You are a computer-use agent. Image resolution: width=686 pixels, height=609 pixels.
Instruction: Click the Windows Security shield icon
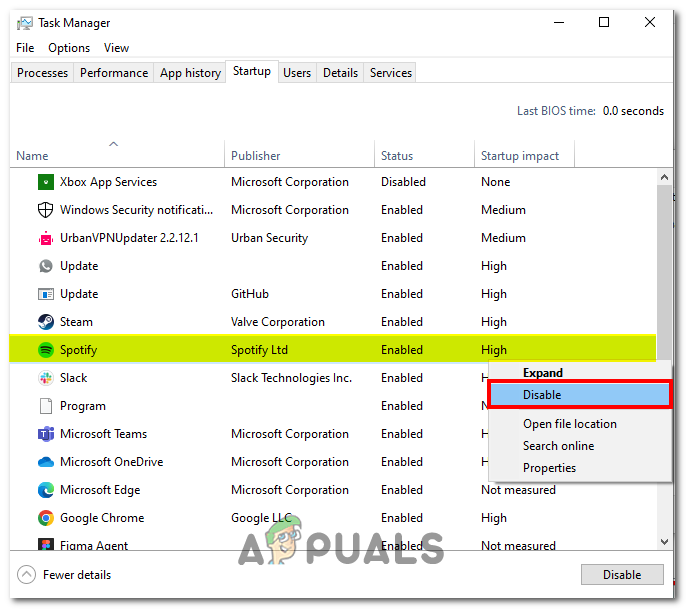click(x=45, y=210)
